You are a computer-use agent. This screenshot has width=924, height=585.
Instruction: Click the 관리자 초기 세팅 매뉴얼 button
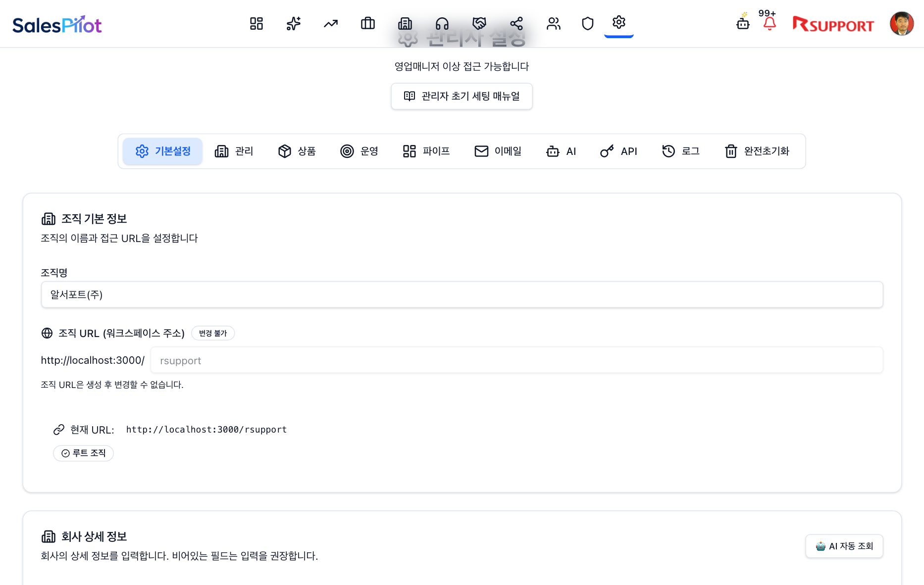(462, 97)
